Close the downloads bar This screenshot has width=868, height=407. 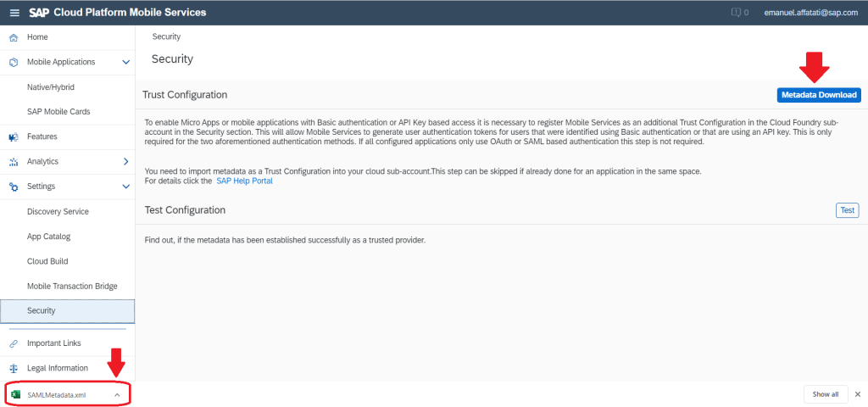(858, 394)
